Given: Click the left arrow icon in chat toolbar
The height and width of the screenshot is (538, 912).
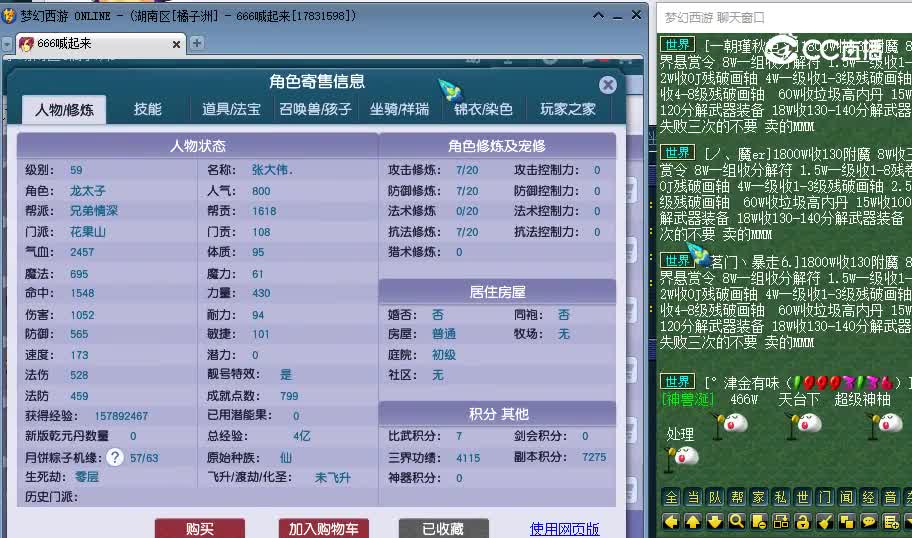Looking at the screenshot, I should (670, 521).
